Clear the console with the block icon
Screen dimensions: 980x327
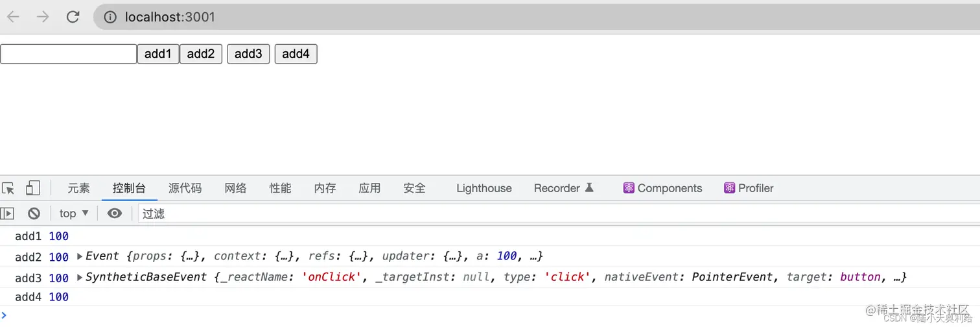pos(34,213)
